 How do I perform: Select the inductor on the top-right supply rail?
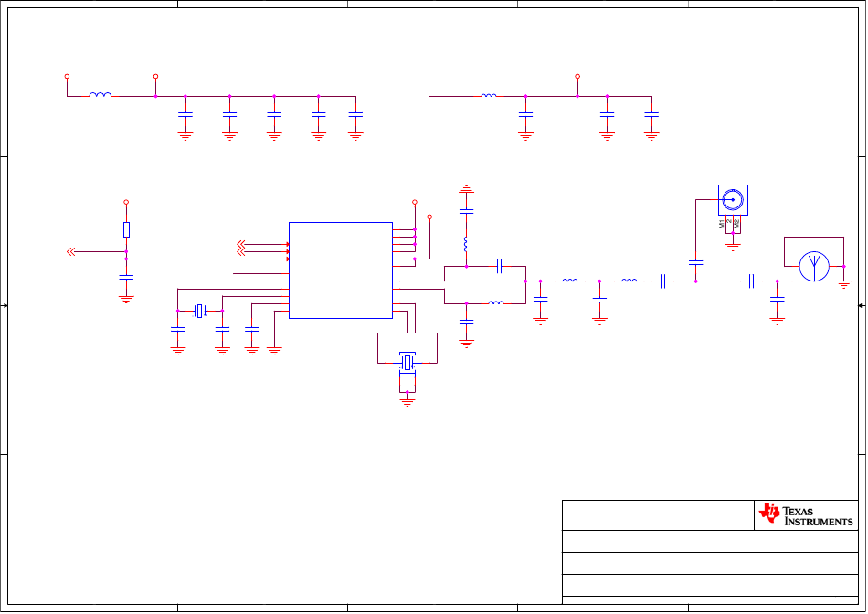(489, 95)
